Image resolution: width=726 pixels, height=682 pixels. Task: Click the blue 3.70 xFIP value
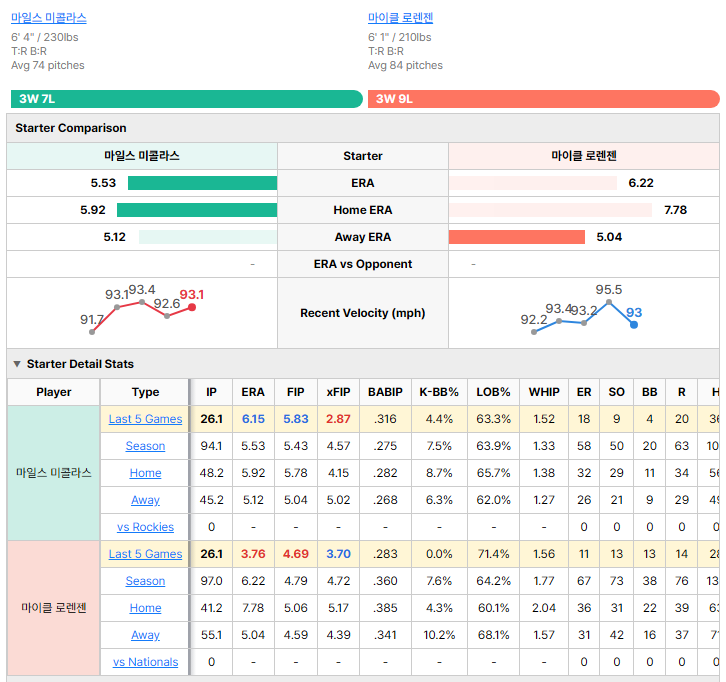pos(338,554)
